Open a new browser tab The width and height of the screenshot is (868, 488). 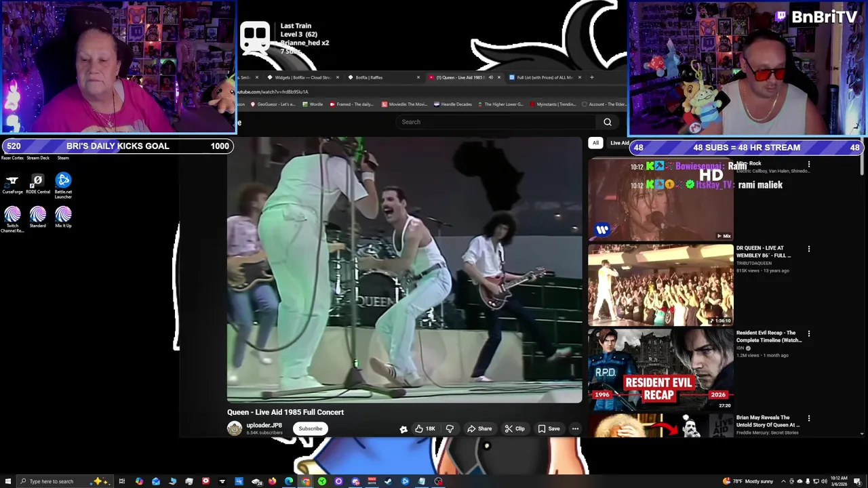(x=591, y=77)
